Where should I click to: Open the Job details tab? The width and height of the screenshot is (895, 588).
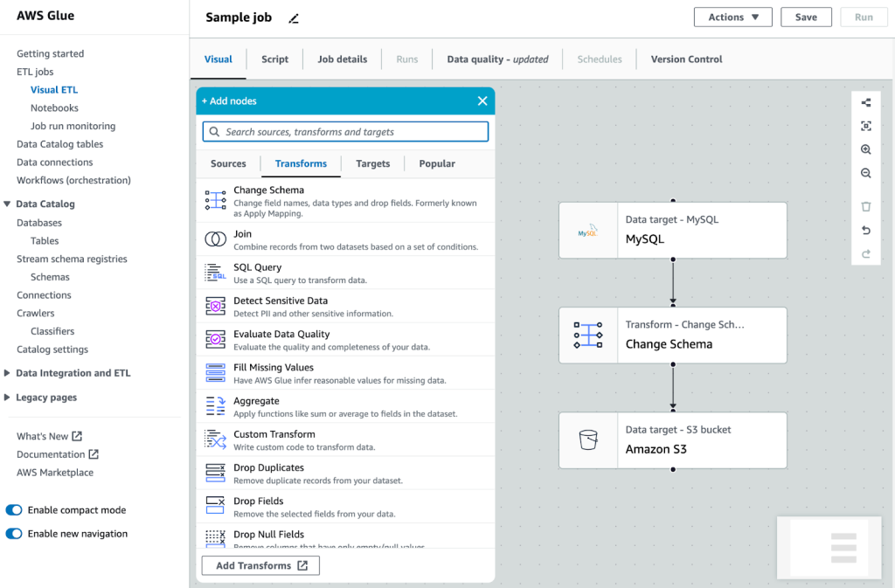pyautogui.click(x=343, y=59)
